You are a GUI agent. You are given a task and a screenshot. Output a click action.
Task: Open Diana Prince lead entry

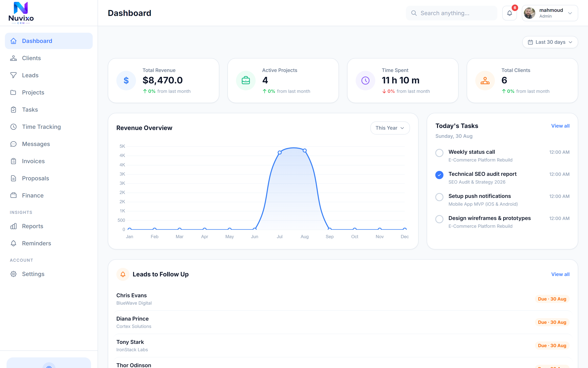[x=343, y=322]
